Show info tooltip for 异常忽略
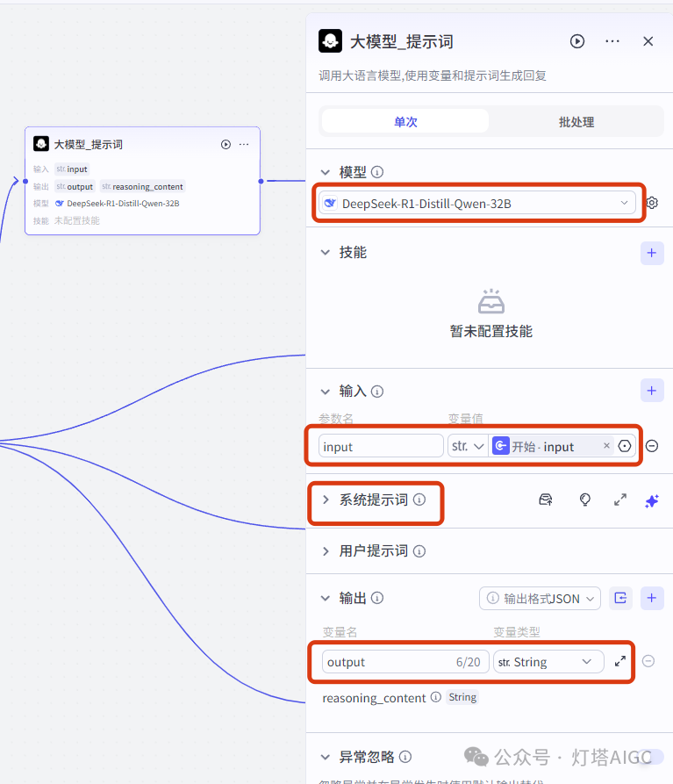673x784 pixels. pyautogui.click(x=405, y=757)
